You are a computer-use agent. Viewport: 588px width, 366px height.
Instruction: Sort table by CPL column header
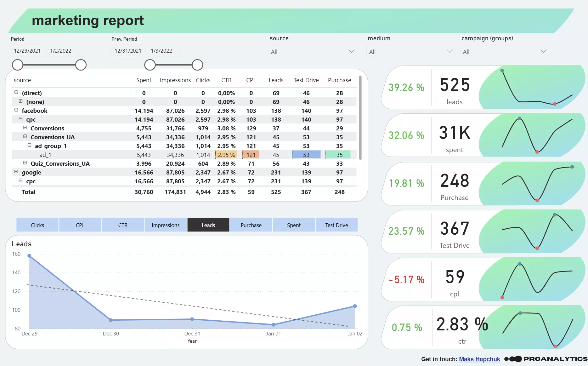click(251, 80)
